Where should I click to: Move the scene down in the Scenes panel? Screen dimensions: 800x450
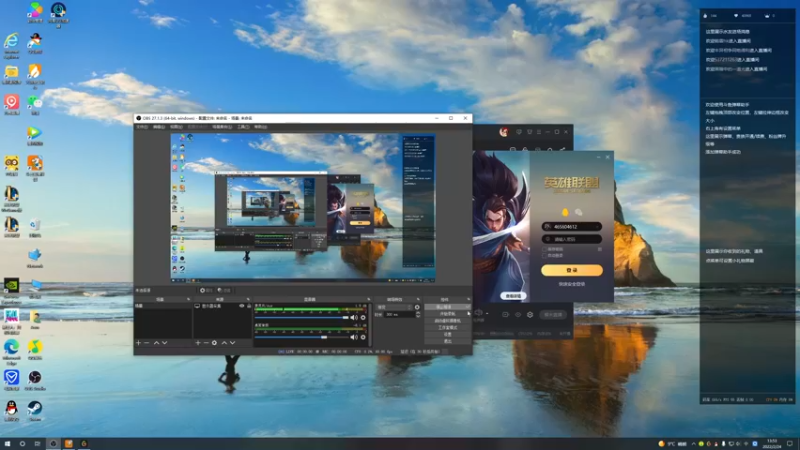click(164, 343)
